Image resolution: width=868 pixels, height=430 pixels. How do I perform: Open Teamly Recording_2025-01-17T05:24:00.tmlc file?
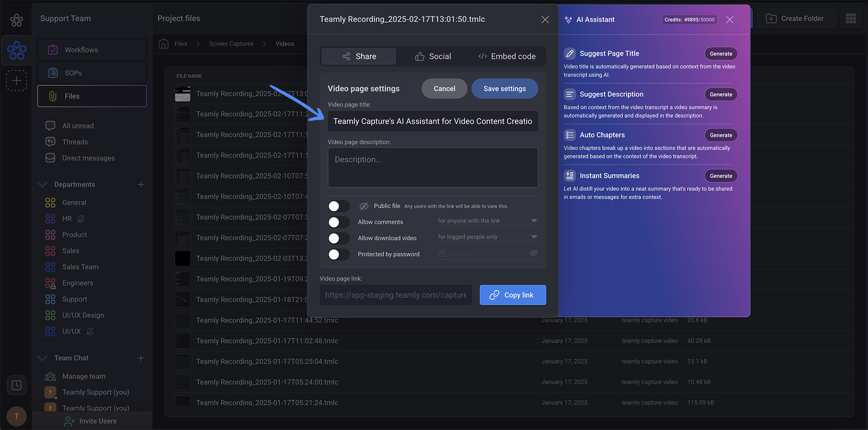coord(267,382)
